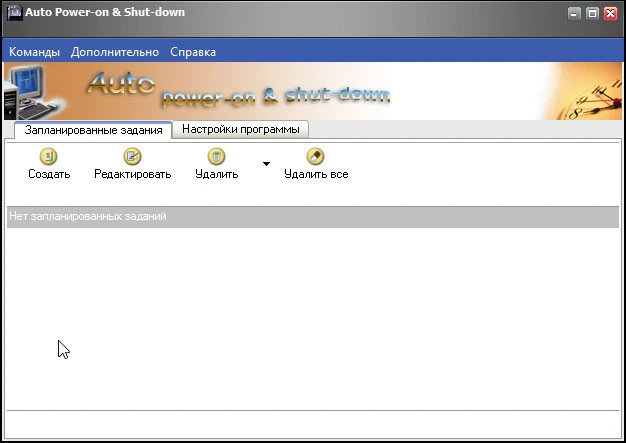Click the Удалить все label
Viewport: 626px width, 443px height.
316,174
